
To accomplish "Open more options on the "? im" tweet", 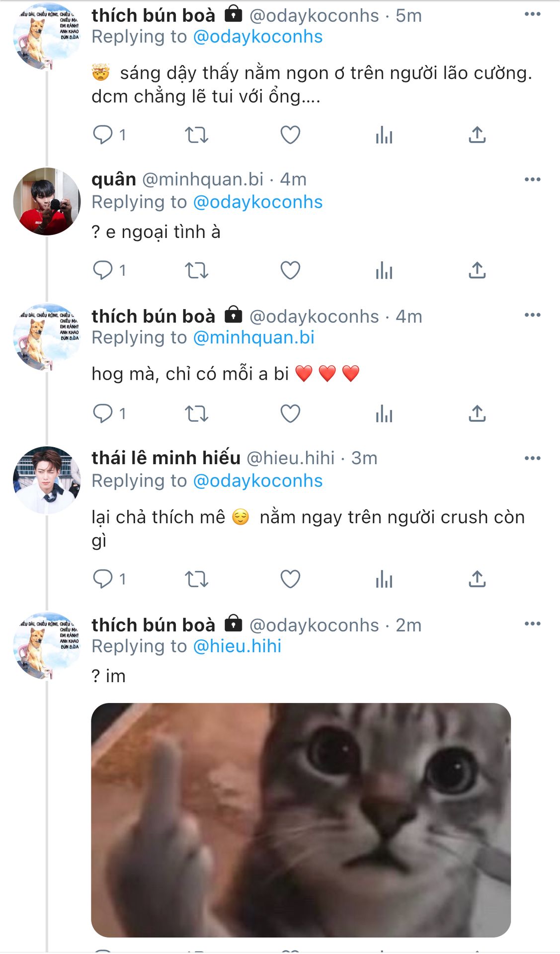I will click(x=532, y=624).
